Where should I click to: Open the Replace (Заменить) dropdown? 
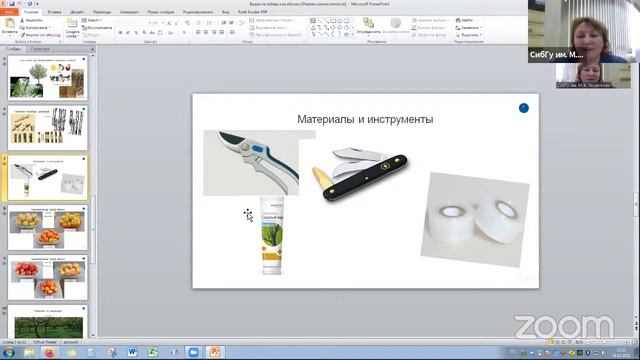coord(469,28)
